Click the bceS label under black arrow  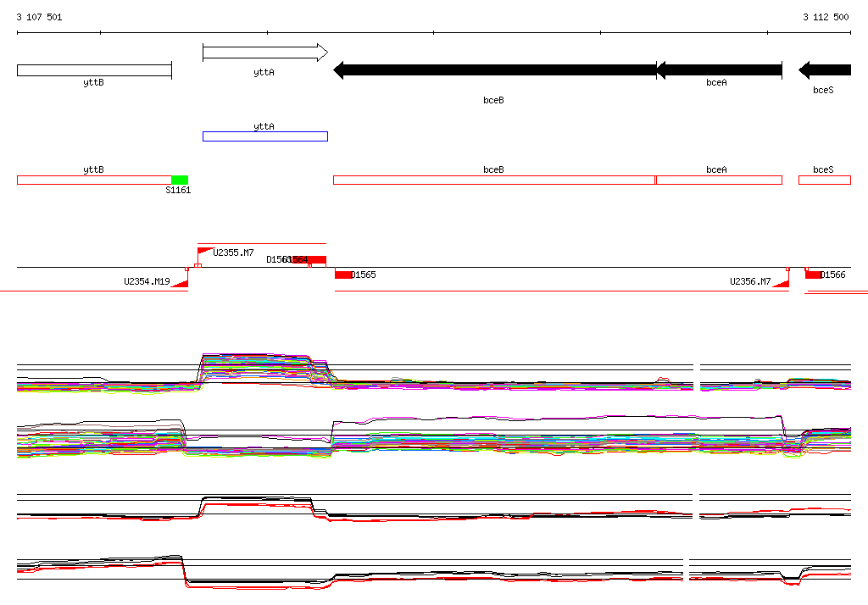click(x=823, y=90)
